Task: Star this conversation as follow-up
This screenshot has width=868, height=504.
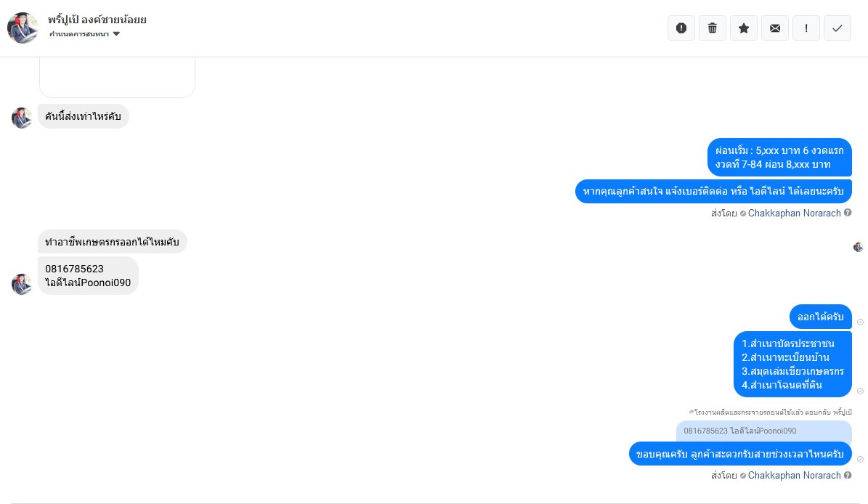Action: point(744,28)
